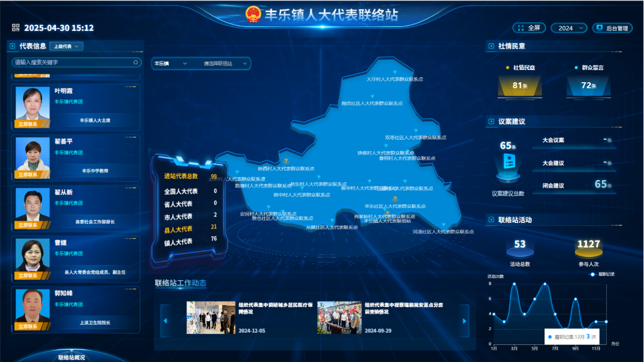
Task: Open the 2024-12-05 news thumbnail
Action: click(204, 317)
